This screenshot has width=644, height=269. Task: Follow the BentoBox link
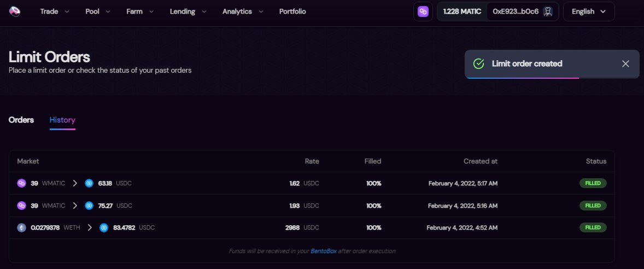[324, 251]
